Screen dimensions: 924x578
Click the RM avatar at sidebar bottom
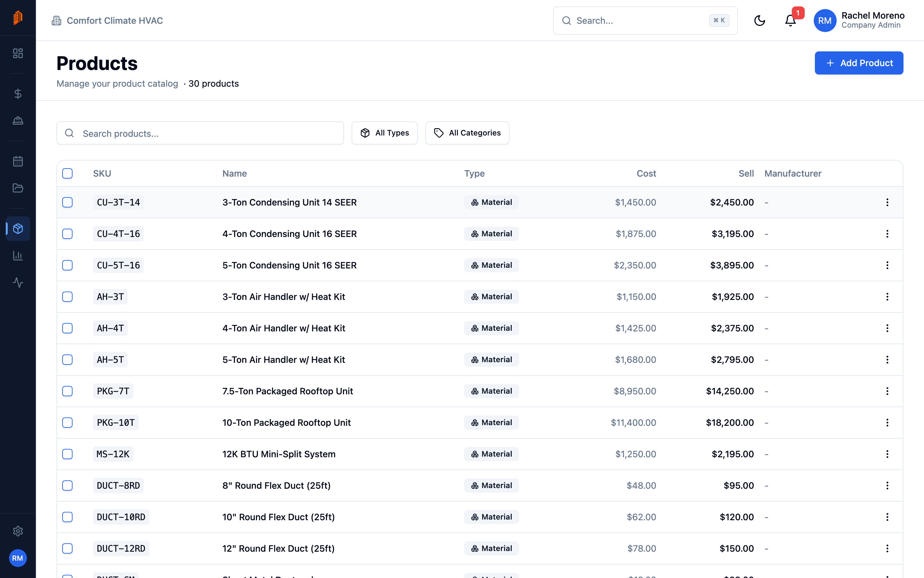(18, 558)
